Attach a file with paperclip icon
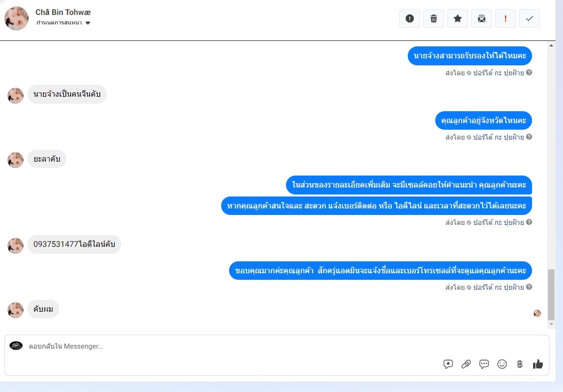Image resolution: width=563 pixels, height=392 pixels. tap(466, 365)
